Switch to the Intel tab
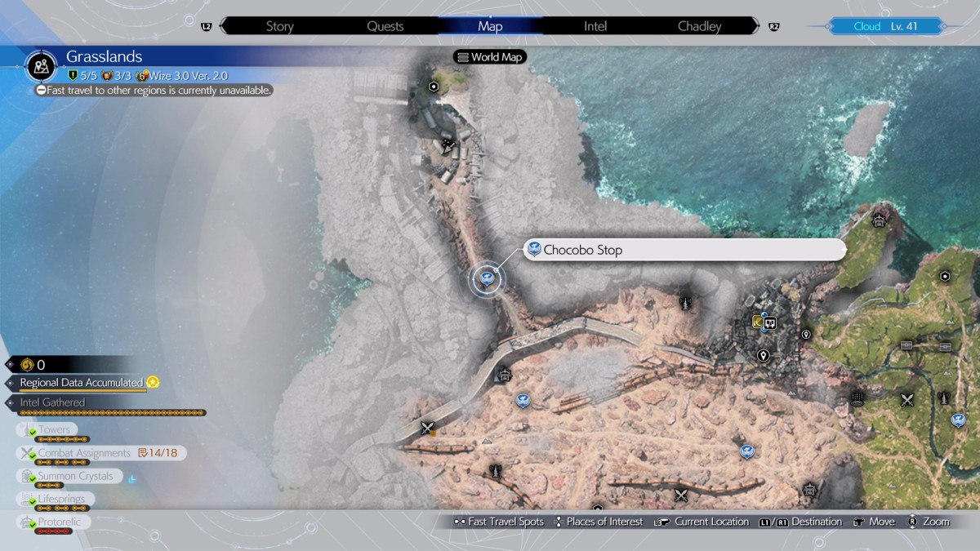Image resolution: width=980 pixels, height=551 pixels. [595, 26]
